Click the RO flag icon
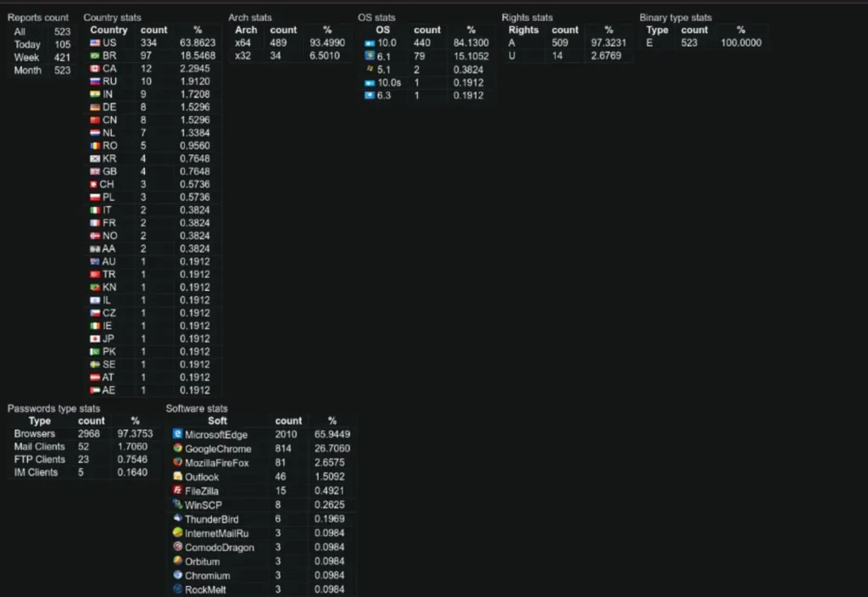 [x=95, y=146]
